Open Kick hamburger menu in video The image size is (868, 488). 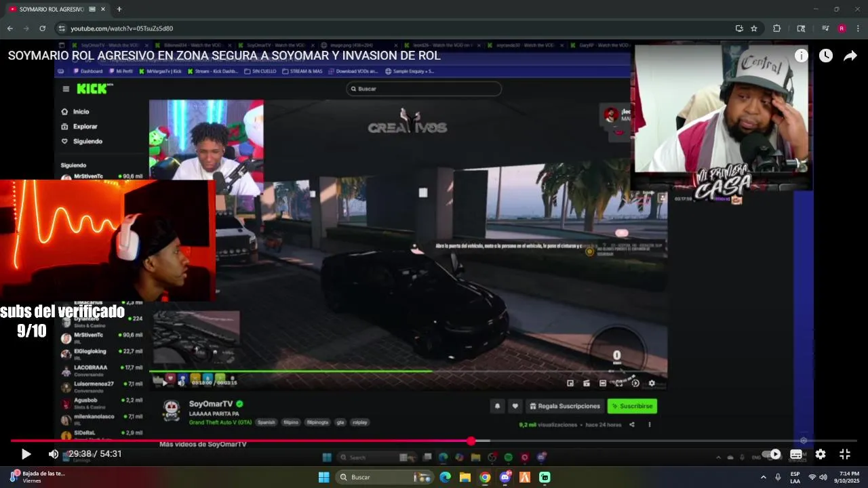tap(66, 89)
